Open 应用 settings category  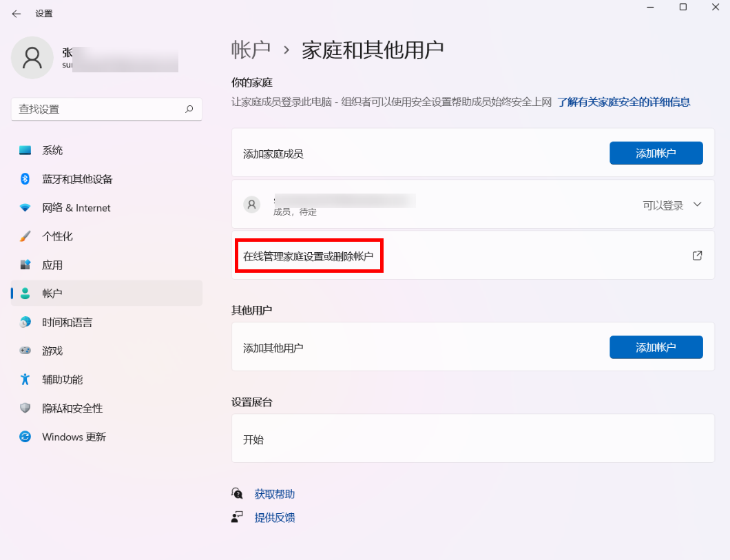click(52, 265)
